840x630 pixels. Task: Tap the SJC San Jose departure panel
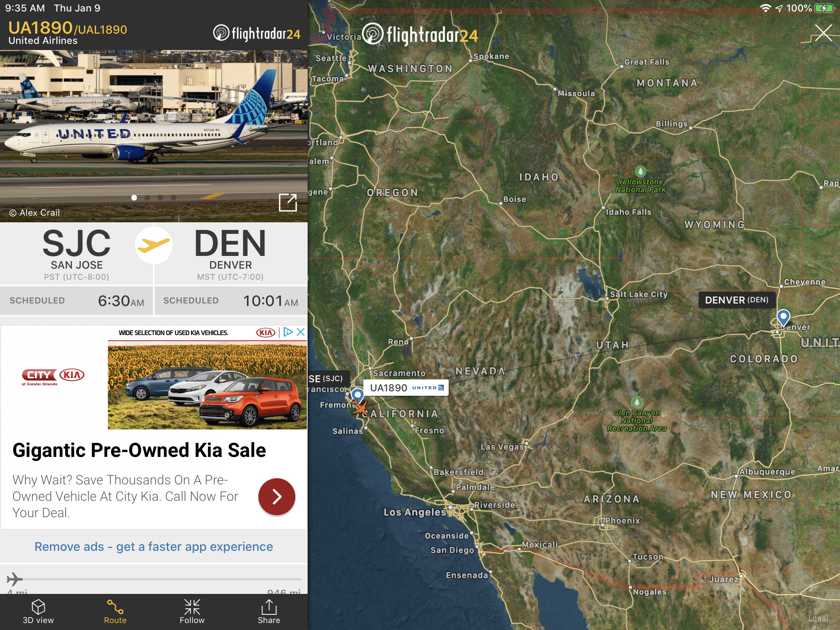pos(77,254)
